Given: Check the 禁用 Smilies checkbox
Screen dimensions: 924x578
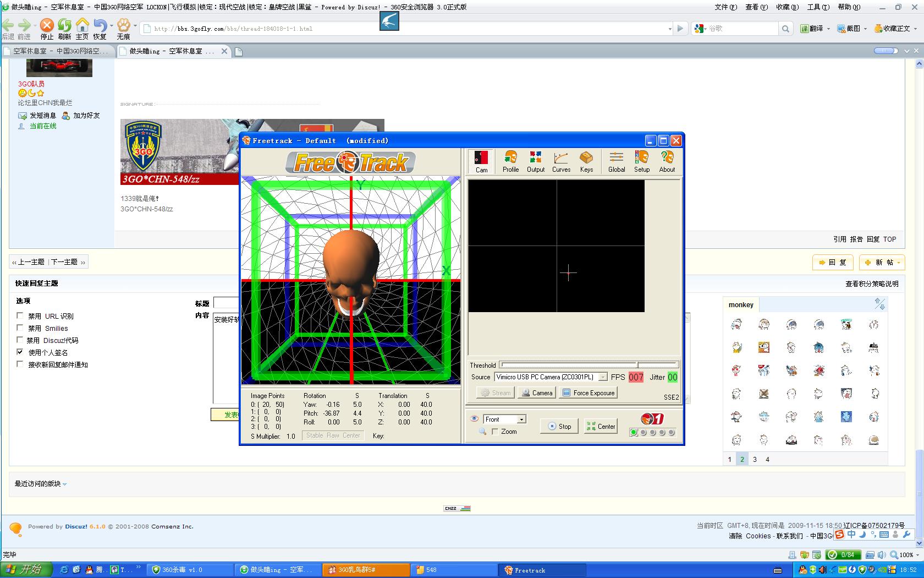Looking at the screenshot, I should 20,328.
